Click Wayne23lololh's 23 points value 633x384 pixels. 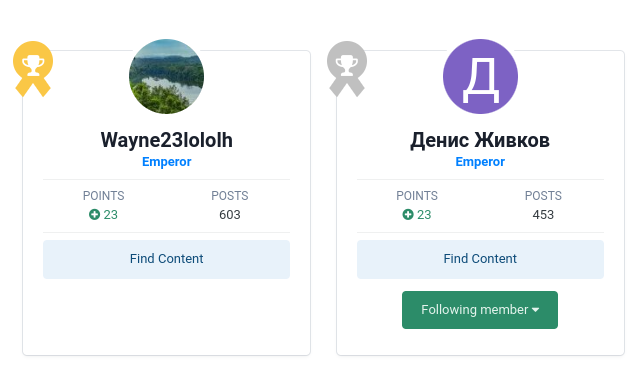pos(111,214)
